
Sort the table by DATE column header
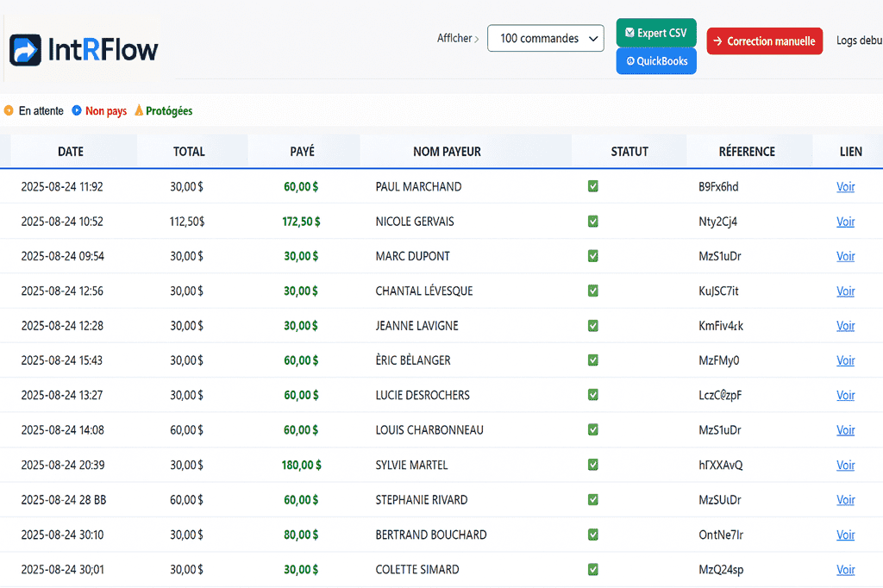coord(71,152)
